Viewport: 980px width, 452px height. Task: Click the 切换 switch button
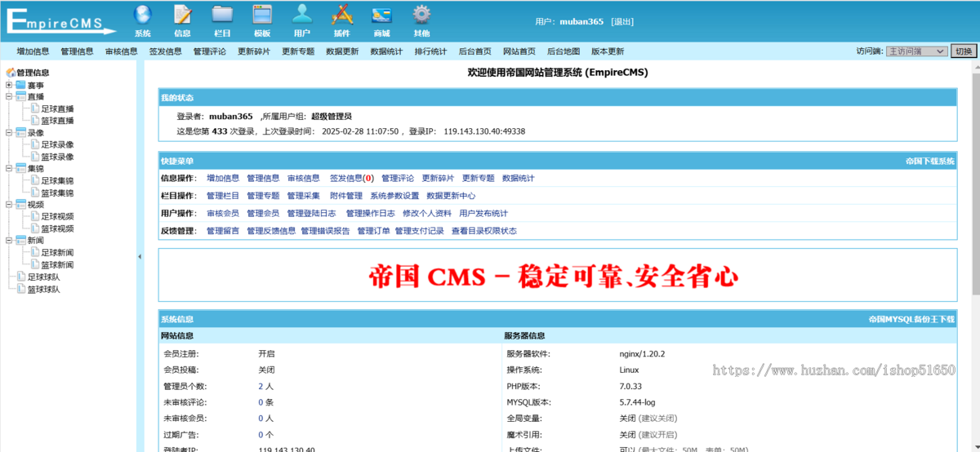963,51
